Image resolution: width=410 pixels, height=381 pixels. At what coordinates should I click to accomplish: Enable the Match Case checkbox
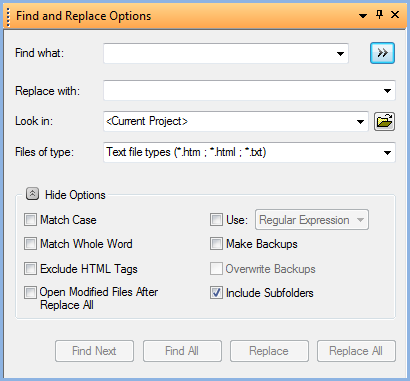pyautogui.click(x=30, y=220)
